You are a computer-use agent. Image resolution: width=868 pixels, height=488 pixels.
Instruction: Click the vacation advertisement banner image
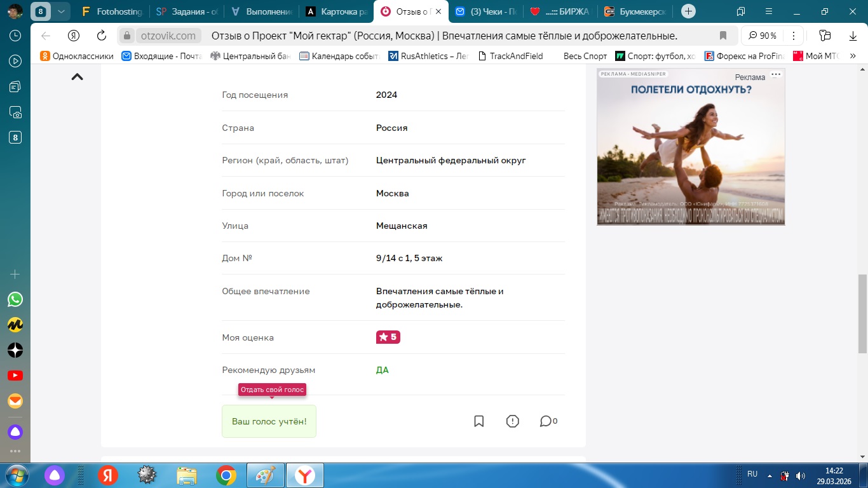point(691,147)
